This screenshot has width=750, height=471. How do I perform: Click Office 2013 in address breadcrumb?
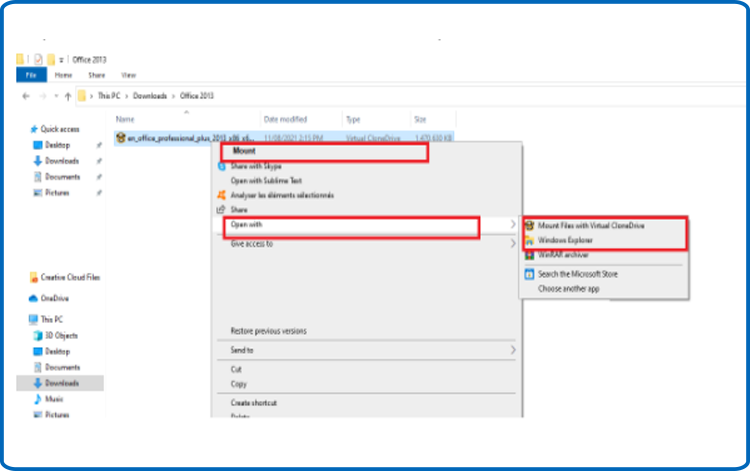(x=197, y=96)
